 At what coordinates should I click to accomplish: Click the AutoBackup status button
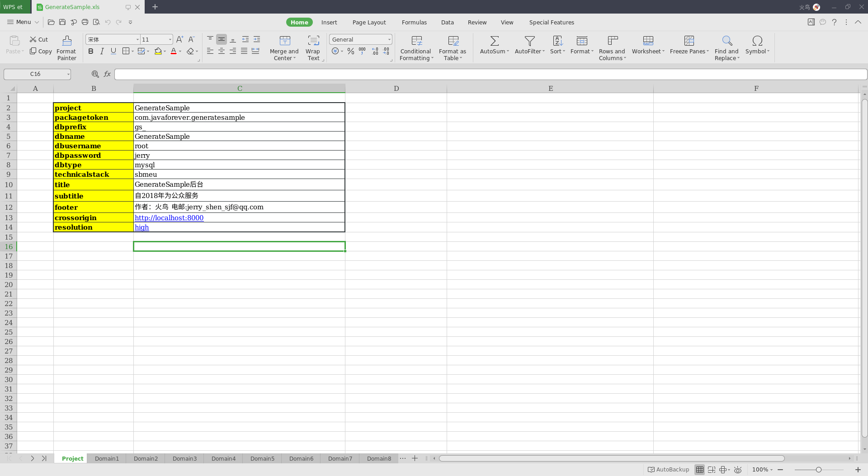[668, 470]
